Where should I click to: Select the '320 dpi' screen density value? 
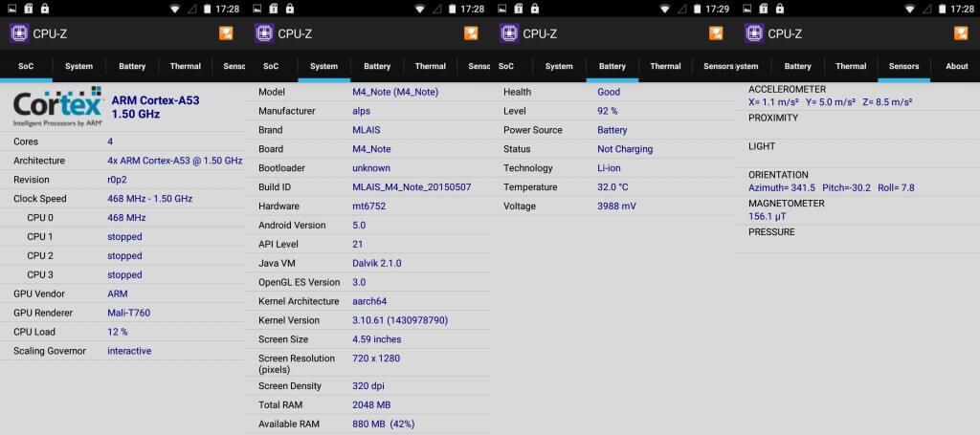pyautogui.click(x=368, y=385)
